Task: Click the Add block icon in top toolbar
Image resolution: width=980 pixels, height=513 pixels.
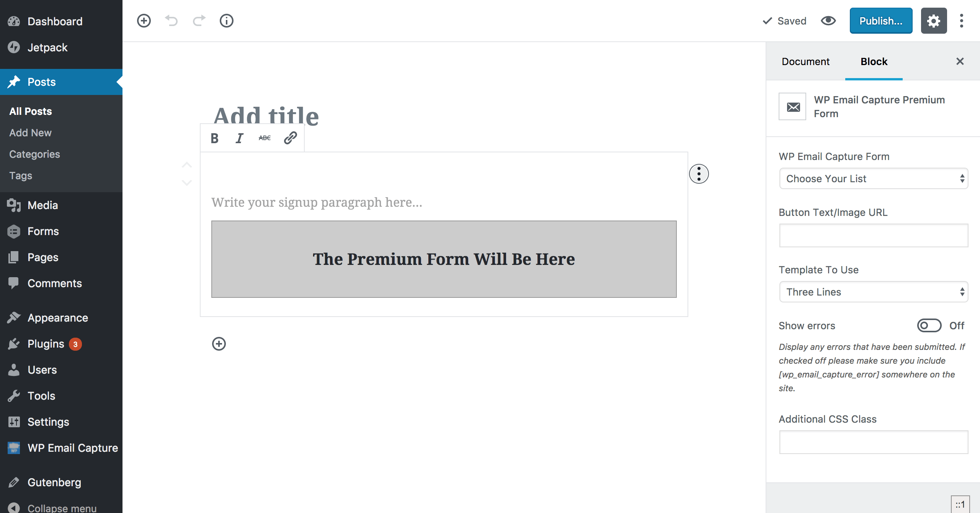Action: click(144, 21)
